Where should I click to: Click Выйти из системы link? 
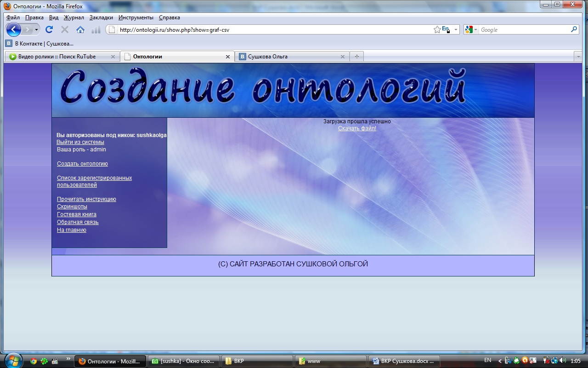80,142
